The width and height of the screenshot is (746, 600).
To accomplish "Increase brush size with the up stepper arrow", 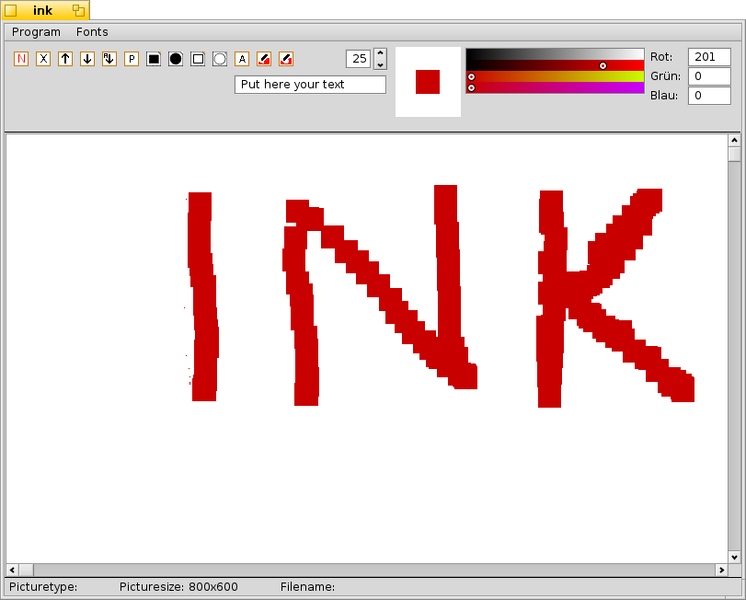I will [x=380, y=53].
